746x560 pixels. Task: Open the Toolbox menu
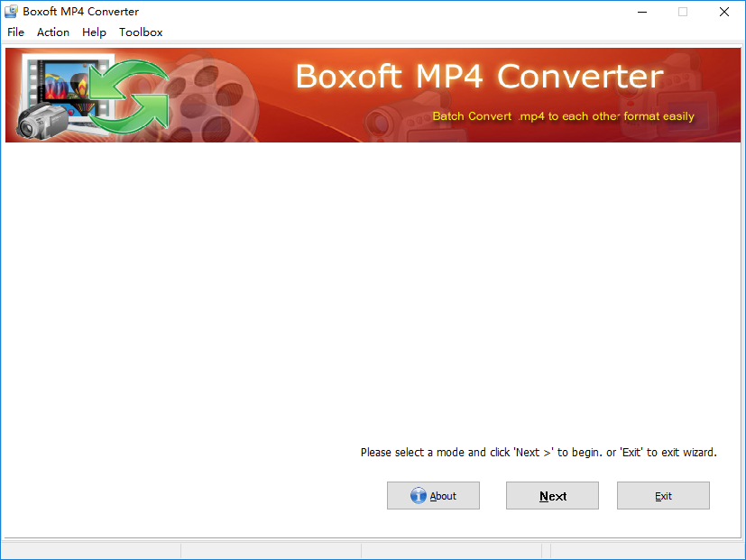pos(141,32)
